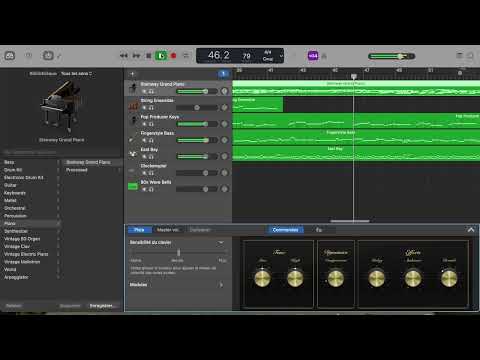
Task: Click the pan knob of the East Bay track
Action: click(x=224, y=156)
